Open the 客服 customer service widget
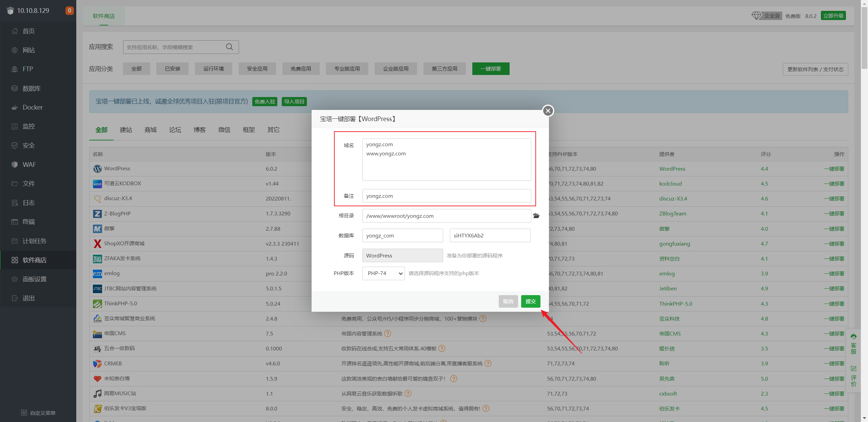868x422 pixels. 853,344
